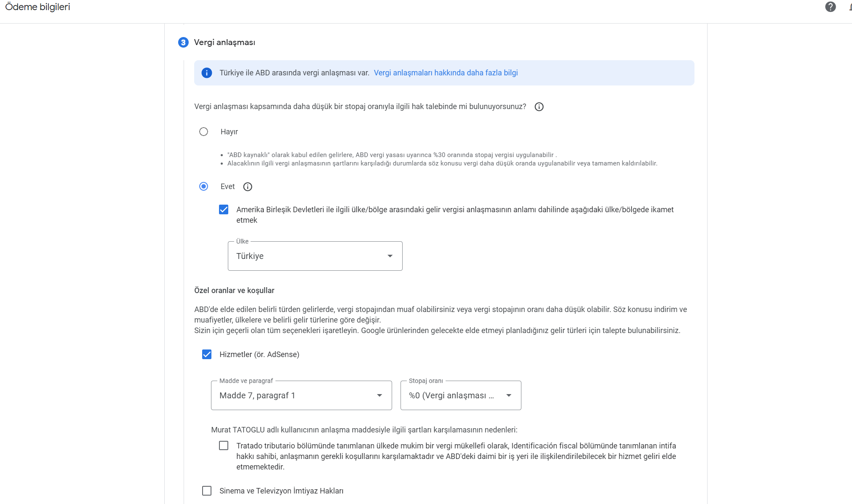Click the Madde 7, paragraf 1 value

click(x=257, y=395)
